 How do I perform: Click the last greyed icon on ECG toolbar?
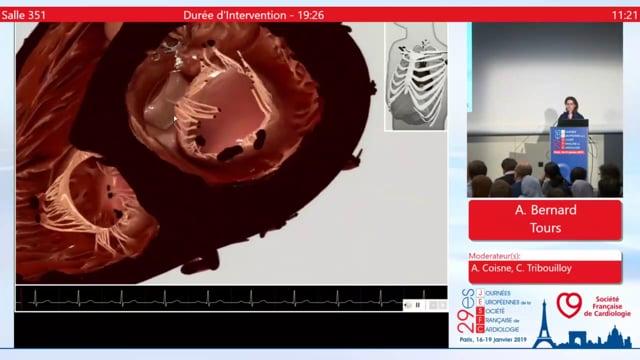tap(442, 305)
